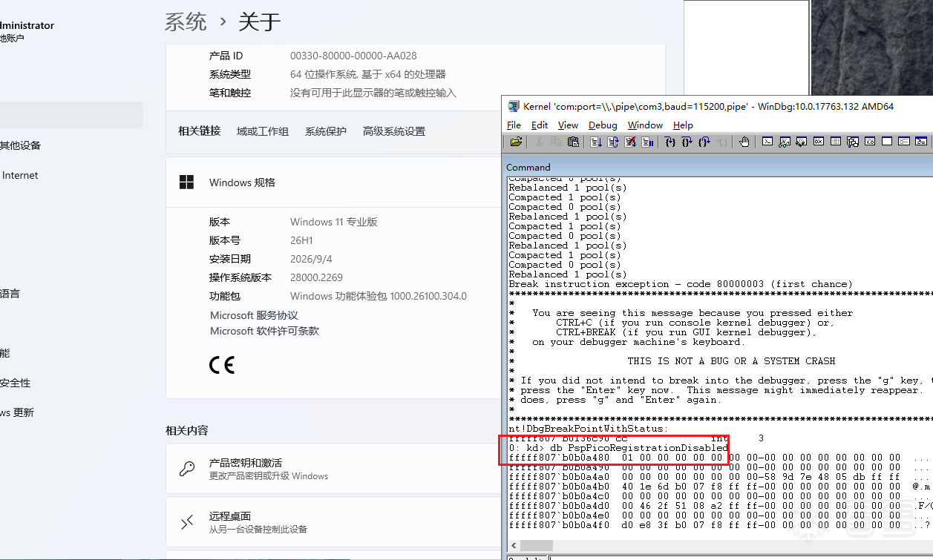
Task: Click the 安装日期 value 2026/9/4
Action: point(311,259)
